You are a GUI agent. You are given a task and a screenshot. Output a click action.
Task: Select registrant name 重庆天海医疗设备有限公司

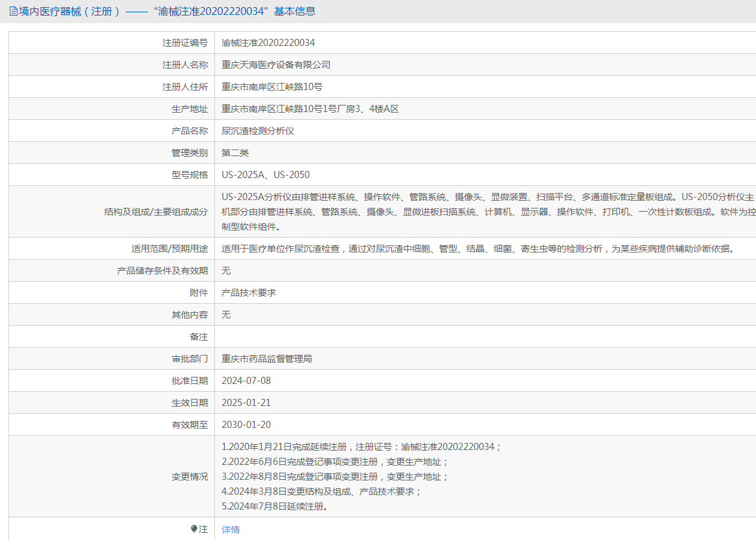[x=276, y=65]
